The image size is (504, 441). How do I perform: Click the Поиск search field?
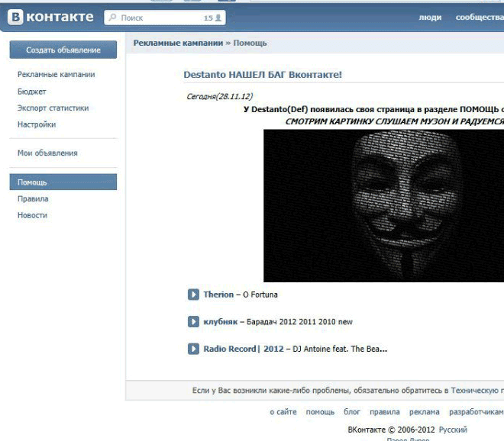[165, 18]
